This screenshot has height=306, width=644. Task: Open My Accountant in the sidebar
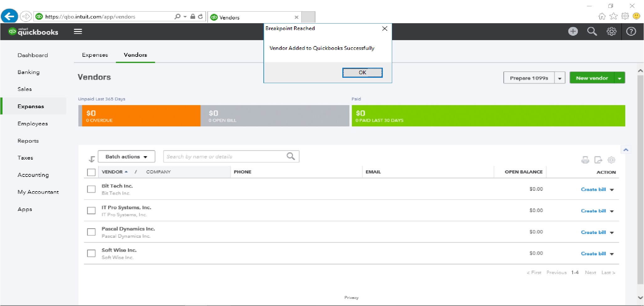coord(38,192)
